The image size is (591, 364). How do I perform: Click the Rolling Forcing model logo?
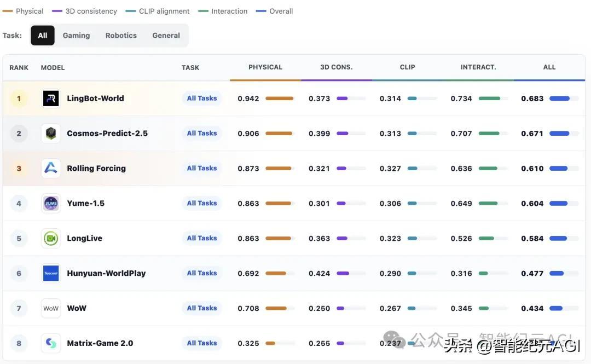tap(51, 168)
